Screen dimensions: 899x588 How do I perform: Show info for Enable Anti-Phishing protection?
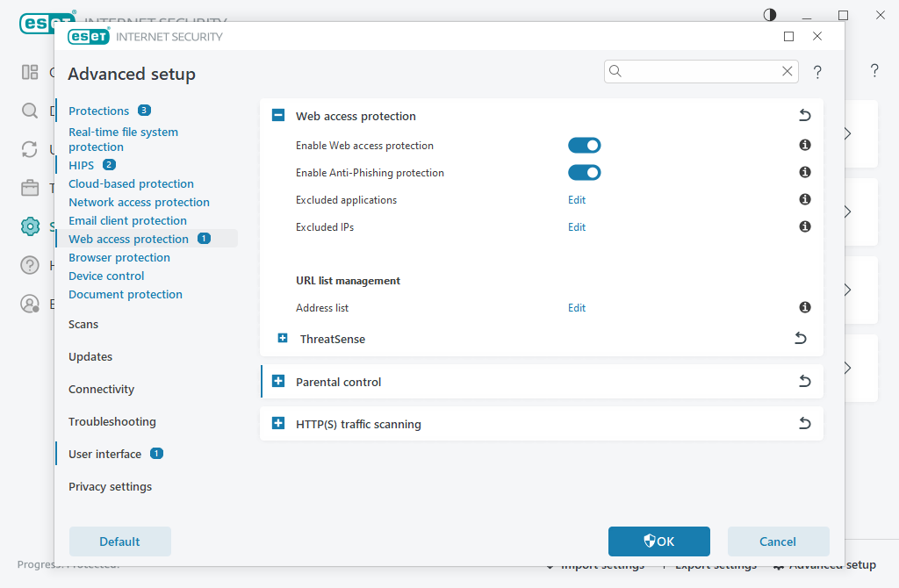click(805, 172)
